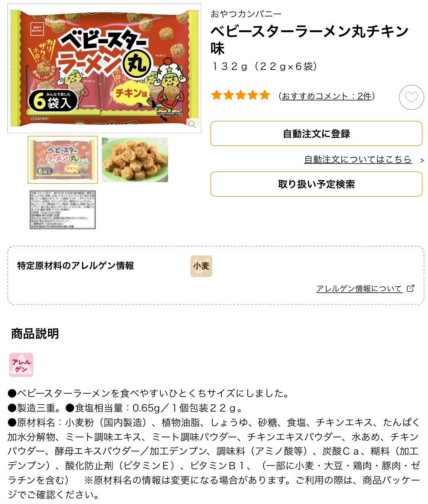Click 取り扱い予定検索 button
Screen dimensions: 428x504
(x=316, y=184)
